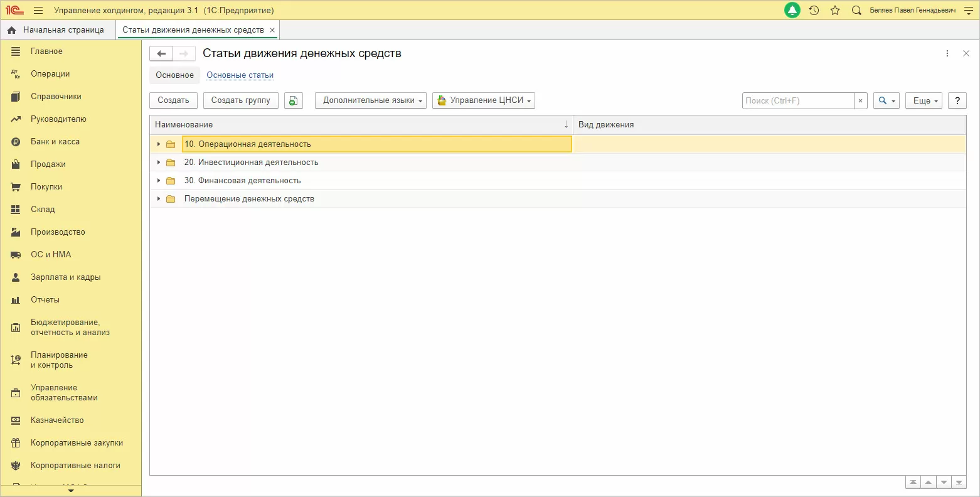
Task: Select row 30. Финансовая деятельность
Action: point(558,181)
